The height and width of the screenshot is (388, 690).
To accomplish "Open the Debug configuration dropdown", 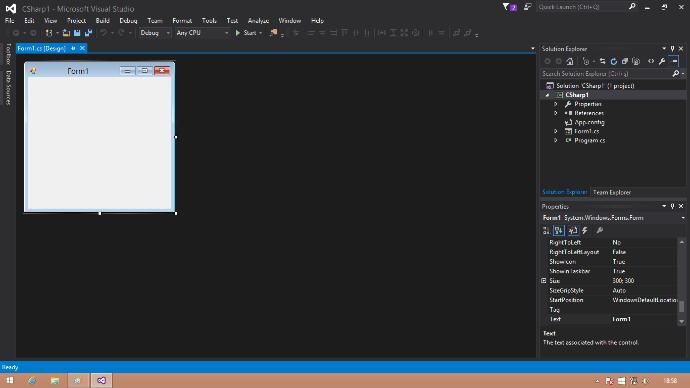I will tap(168, 33).
